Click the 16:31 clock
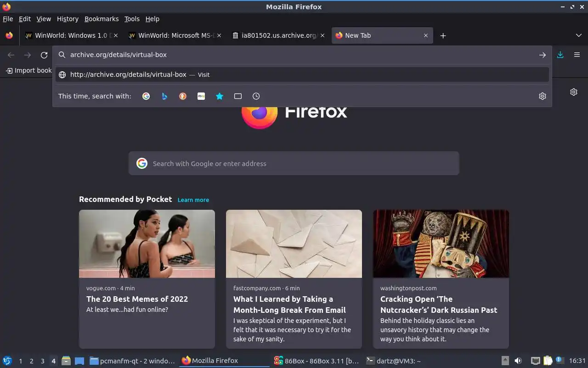 coord(577,361)
